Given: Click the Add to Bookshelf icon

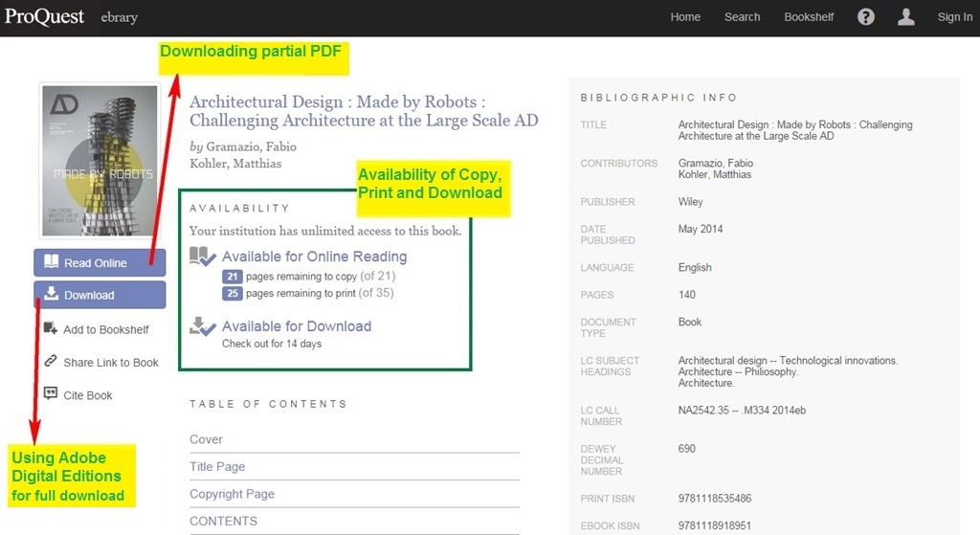Looking at the screenshot, I should tap(51, 328).
